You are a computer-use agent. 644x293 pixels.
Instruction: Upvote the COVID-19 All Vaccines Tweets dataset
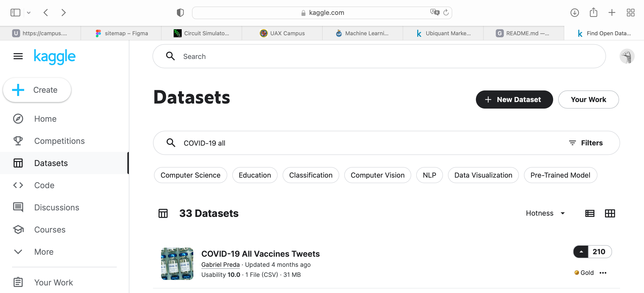tap(581, 251)
